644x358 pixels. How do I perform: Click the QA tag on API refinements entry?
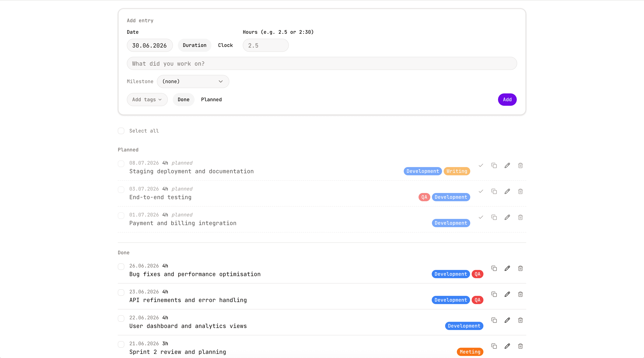click(x=477, y=300)
